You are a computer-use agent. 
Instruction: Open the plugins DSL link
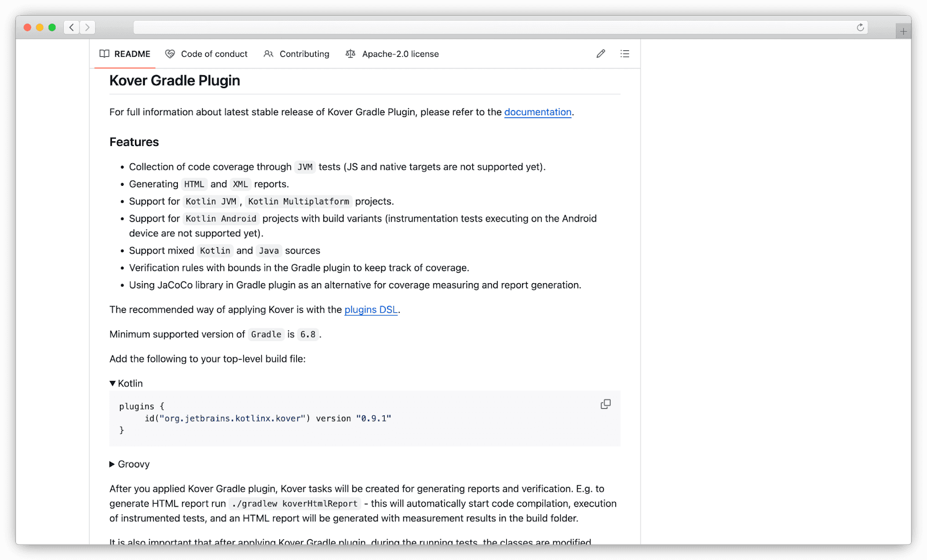coord(371,309)
